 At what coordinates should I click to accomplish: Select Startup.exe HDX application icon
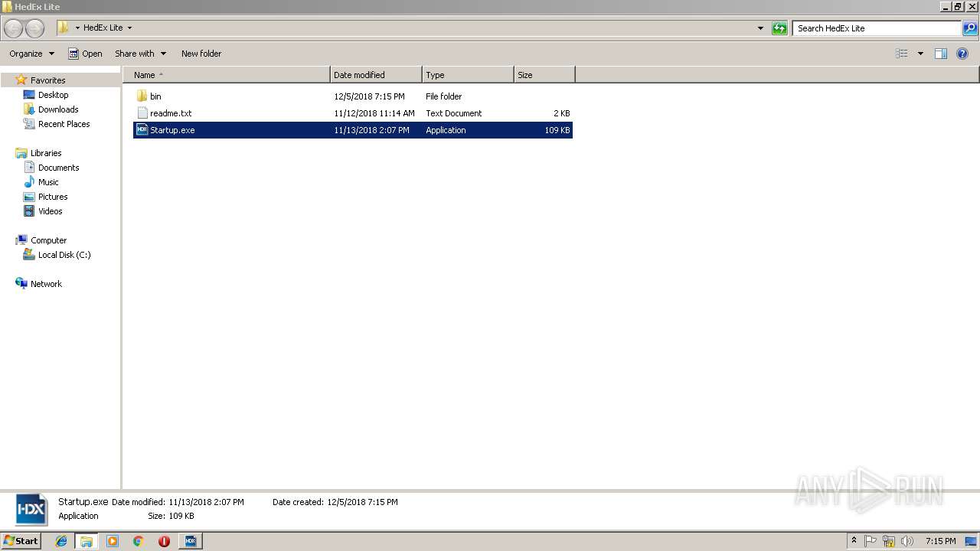point(142,130)
